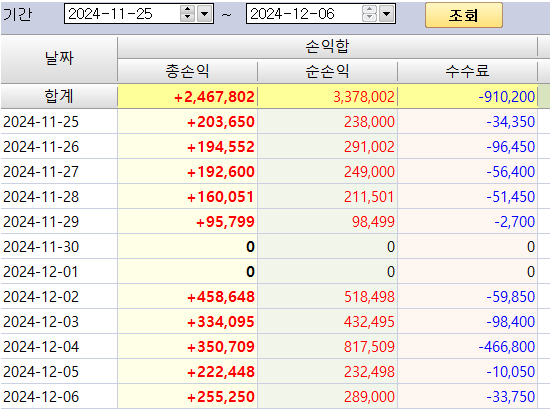550x415 pixels.
Task: Click the 조회 search button
Action: click(464, 15)
